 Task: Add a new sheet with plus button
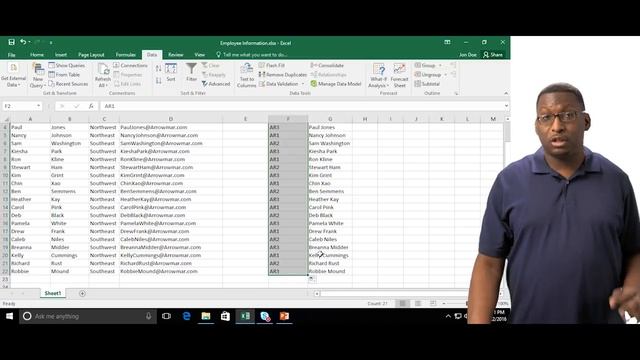coord(82,293)
